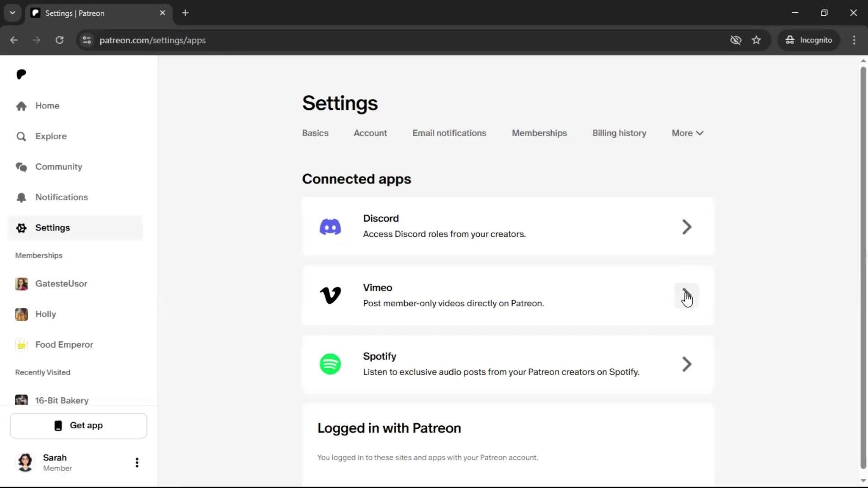Open 16-Bit Bakery recently visited
The width and height of the screenshot is (868, 488).
click(x=75, y=400)
